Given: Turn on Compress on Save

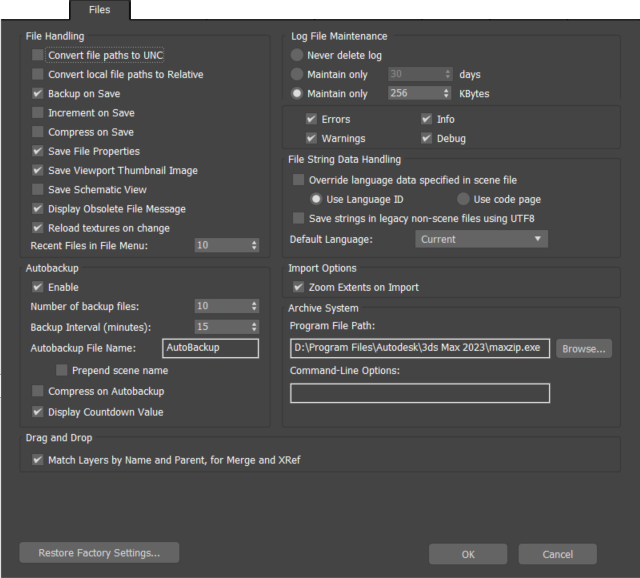Looking at the screenshot, I should coord(38,131).
